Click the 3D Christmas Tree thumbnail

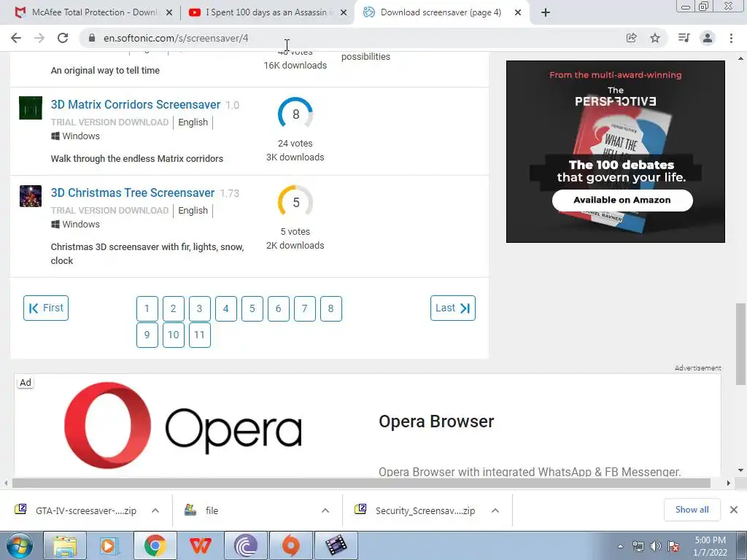click(31, 196)
